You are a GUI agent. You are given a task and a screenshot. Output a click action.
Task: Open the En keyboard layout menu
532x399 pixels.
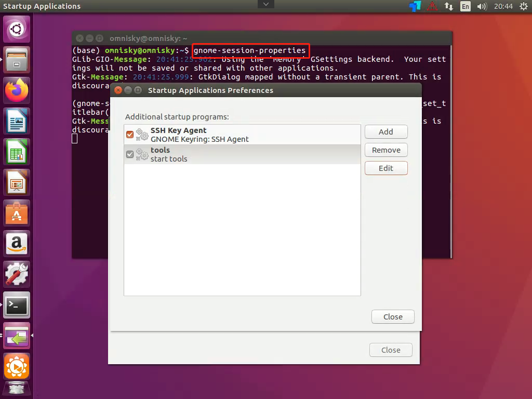(x=465, y=6)
